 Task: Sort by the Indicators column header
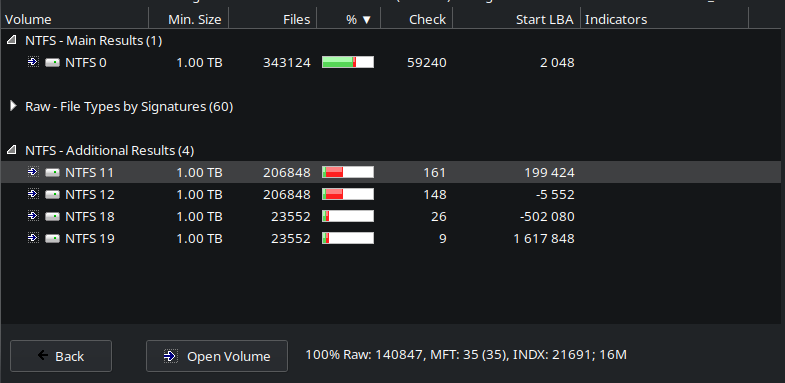[665, 20]
